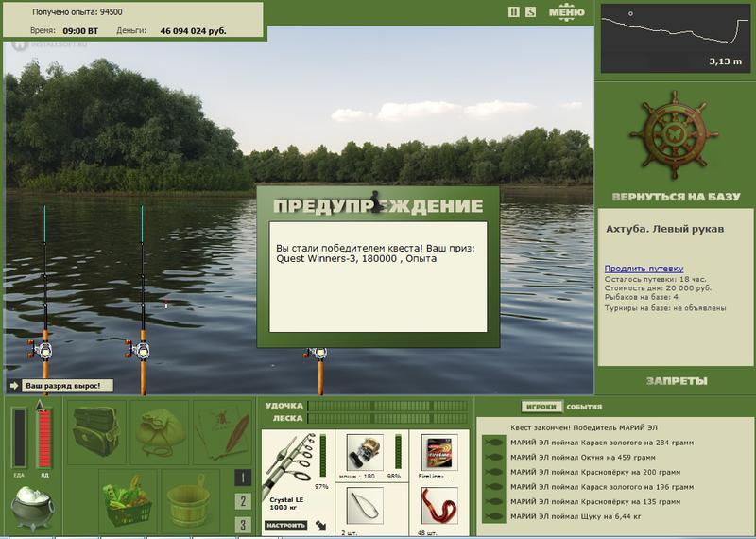Click the Ахтуба. Левый рукав location title

coord(664,229)
